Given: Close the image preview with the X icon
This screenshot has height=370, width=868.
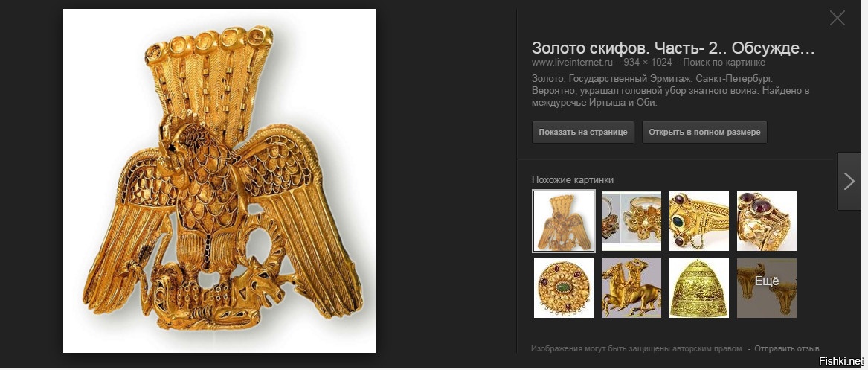Looking at the screenshot, I should [837, 19].
